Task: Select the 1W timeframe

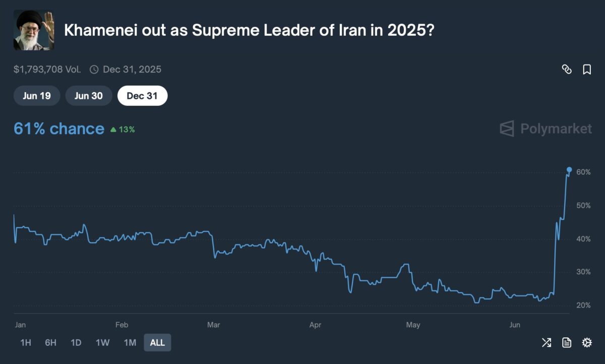Action: [x=102, y=342]
